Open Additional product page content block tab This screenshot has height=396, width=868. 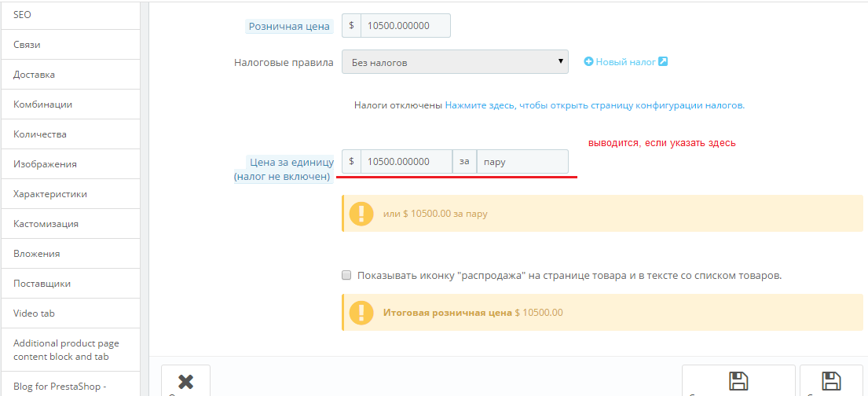tap(70, 350)
